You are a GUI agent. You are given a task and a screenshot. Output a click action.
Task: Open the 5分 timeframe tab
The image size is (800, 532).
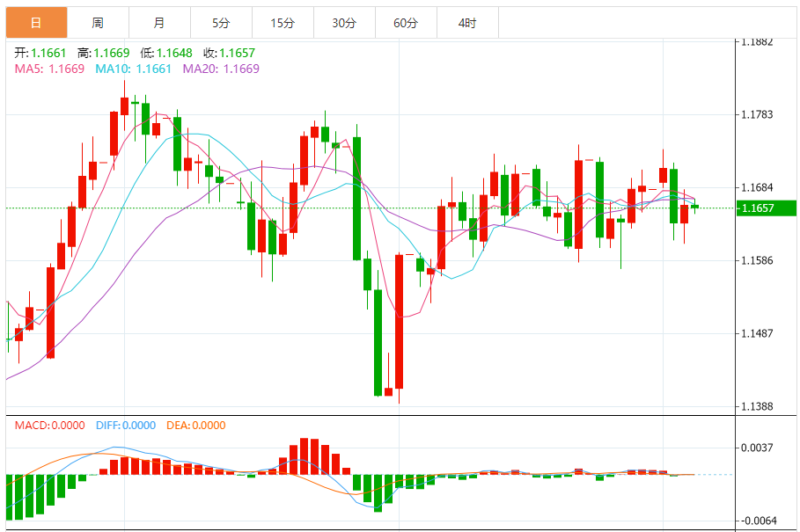tap(222, 23)
